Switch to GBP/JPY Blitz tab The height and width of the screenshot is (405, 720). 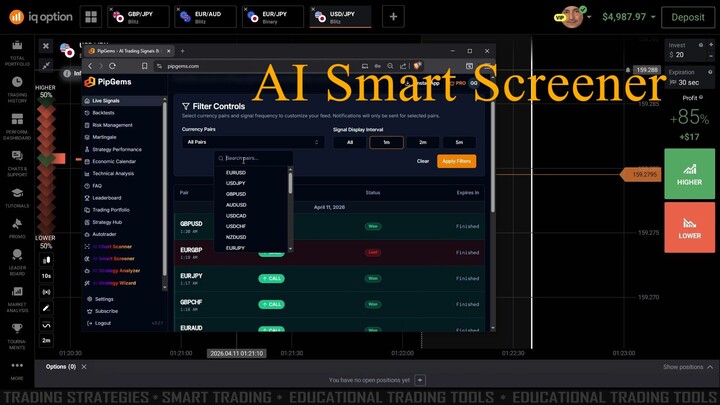pyautogui.click(x=138, y=17)
